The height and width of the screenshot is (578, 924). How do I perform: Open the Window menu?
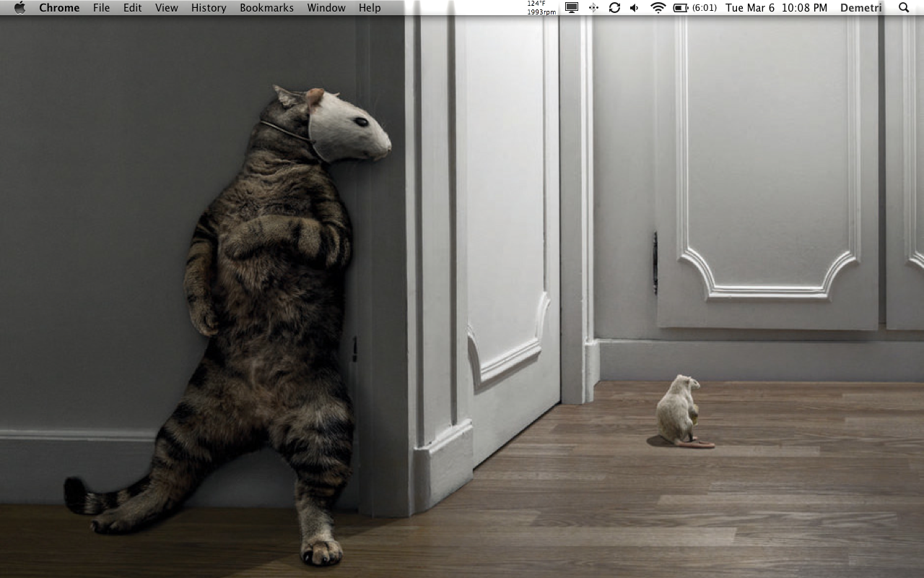pyautogui.click(x=326, y=8)
